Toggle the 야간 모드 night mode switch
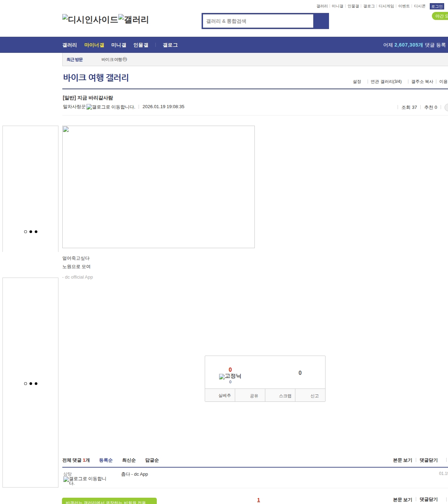The width and height of the screenshot is (448, 504). (x=441, y=16)
